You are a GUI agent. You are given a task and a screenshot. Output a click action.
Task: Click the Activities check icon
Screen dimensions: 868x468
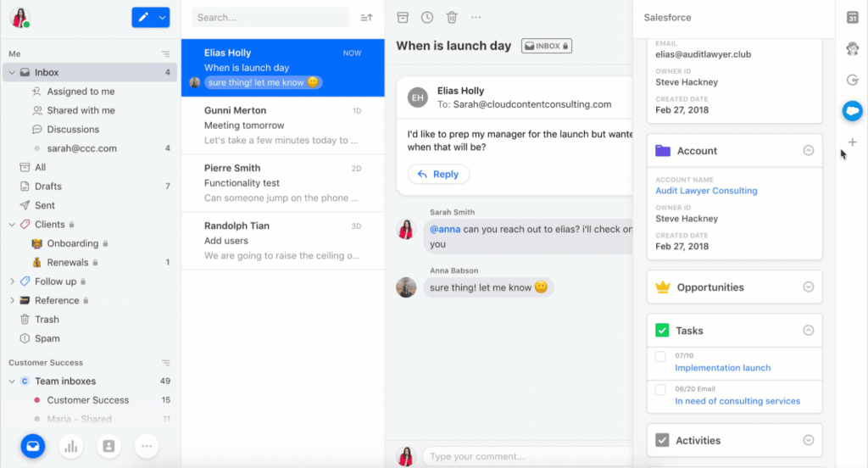(662, 440)
